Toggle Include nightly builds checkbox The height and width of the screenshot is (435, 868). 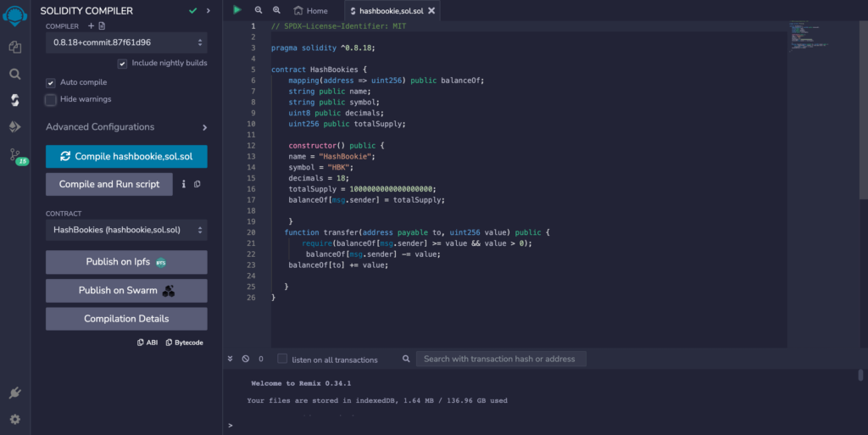pyautogui.click(x=122, y=64)
